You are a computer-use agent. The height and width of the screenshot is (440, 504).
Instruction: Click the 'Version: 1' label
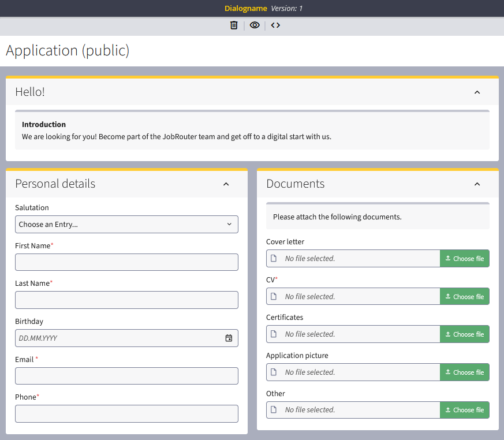287,8
